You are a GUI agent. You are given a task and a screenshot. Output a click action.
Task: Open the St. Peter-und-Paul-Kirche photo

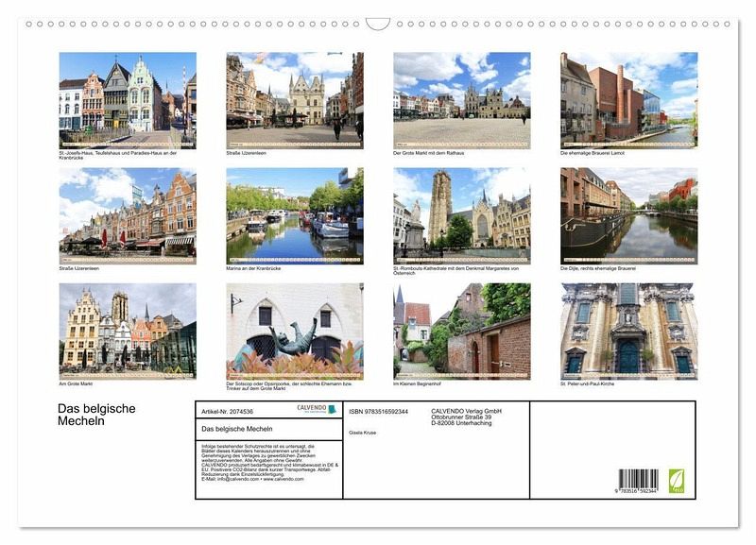(x=628, y=332)
